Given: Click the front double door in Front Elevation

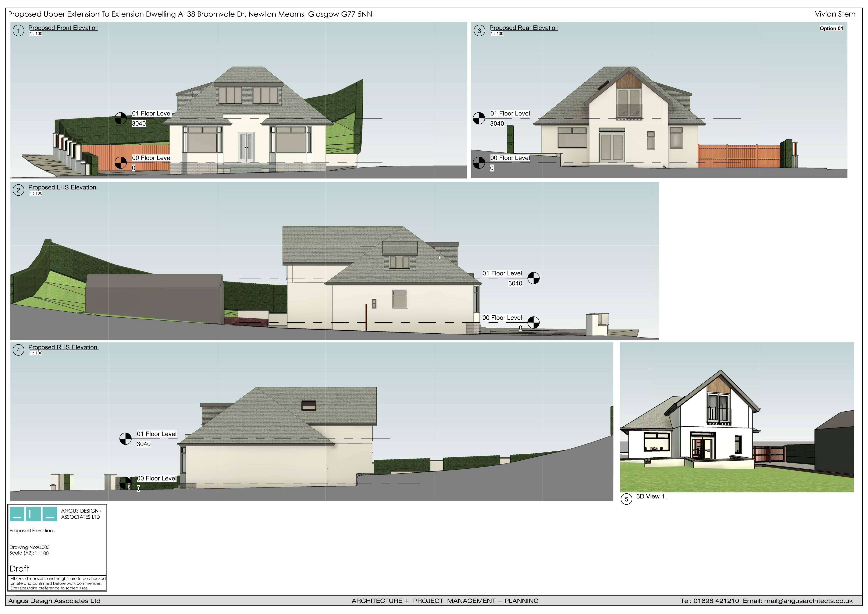Looking at the screenshot, I should pos(246,148).
